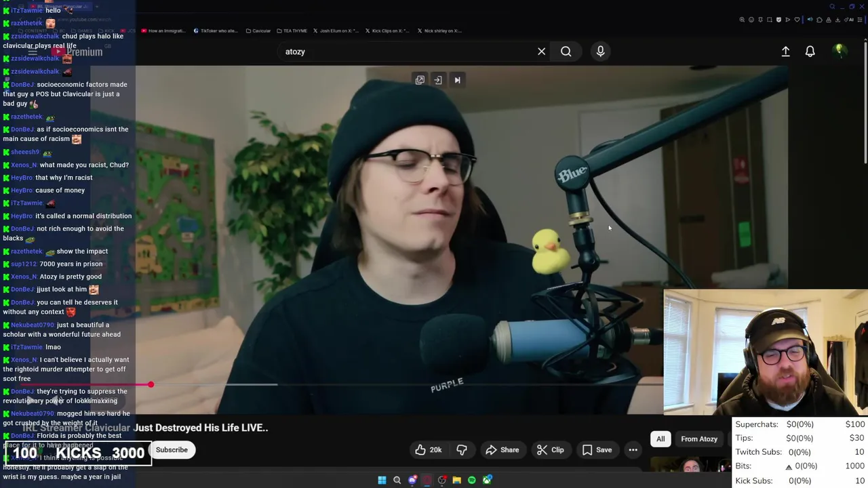Open the three-dot more actions menu

(x=633, y=450)
